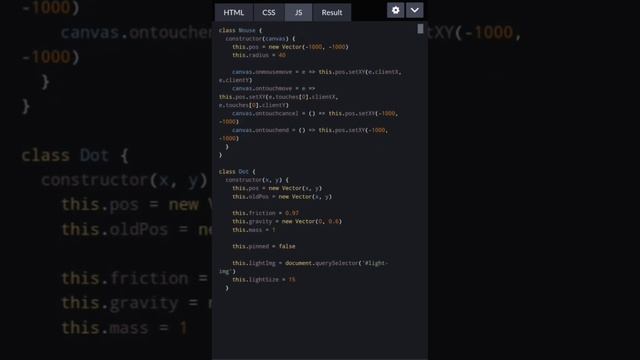The height and width of the screenshot is (360, 640).
Task: Click the 'canvas.ontouchmove' line
Action: [x=273, y=89]
